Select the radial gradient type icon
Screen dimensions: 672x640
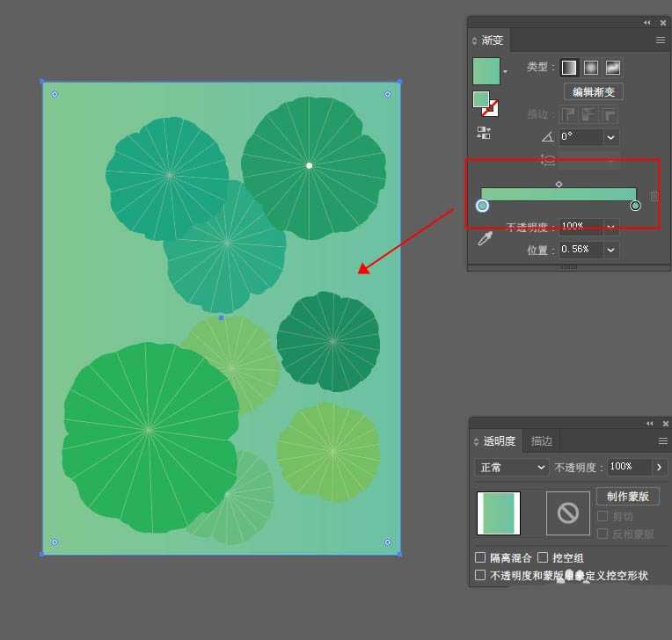click(x=591, y=68)
